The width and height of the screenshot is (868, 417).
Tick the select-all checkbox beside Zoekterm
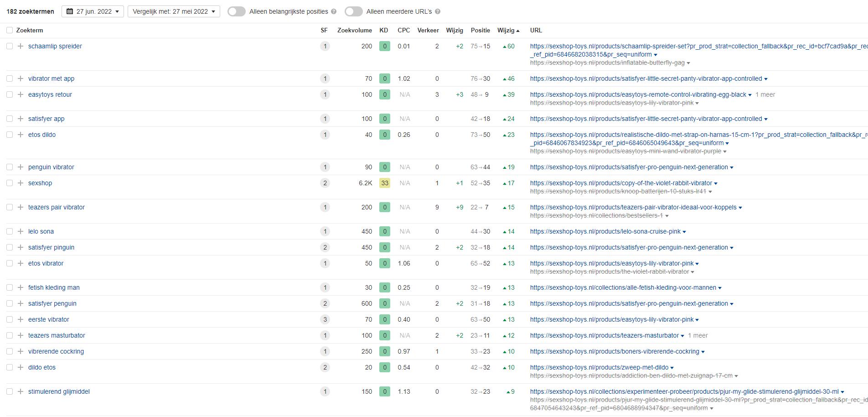point(10,30)
